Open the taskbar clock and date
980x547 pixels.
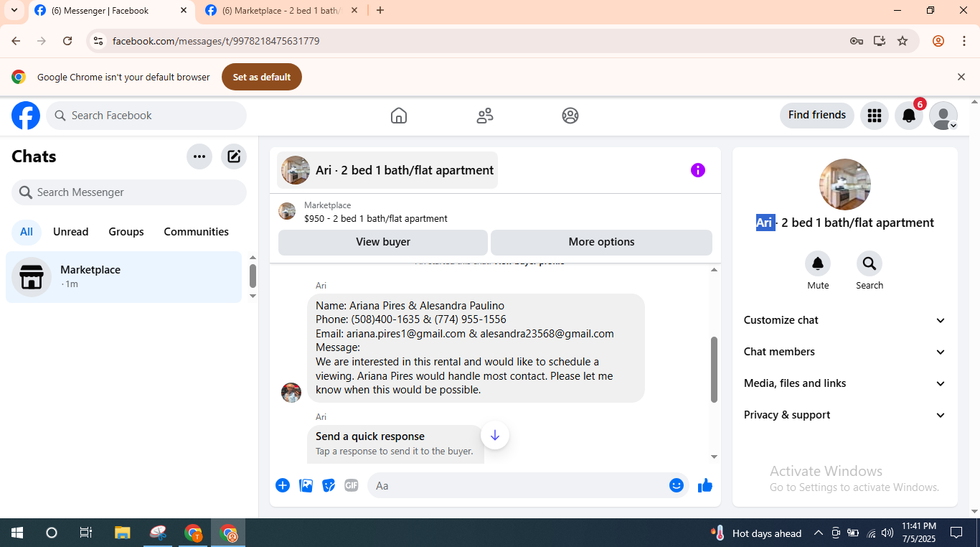coord(919,533)
